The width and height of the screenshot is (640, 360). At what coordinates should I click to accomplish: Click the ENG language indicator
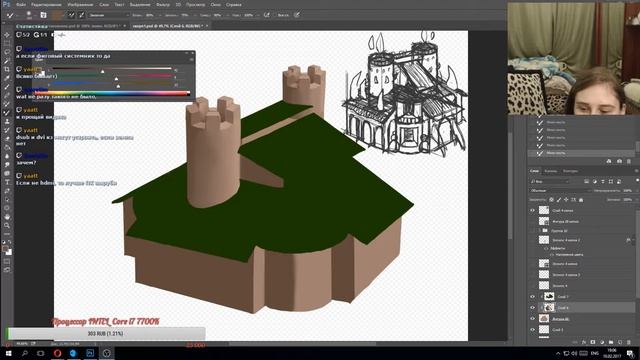point(595,353)
